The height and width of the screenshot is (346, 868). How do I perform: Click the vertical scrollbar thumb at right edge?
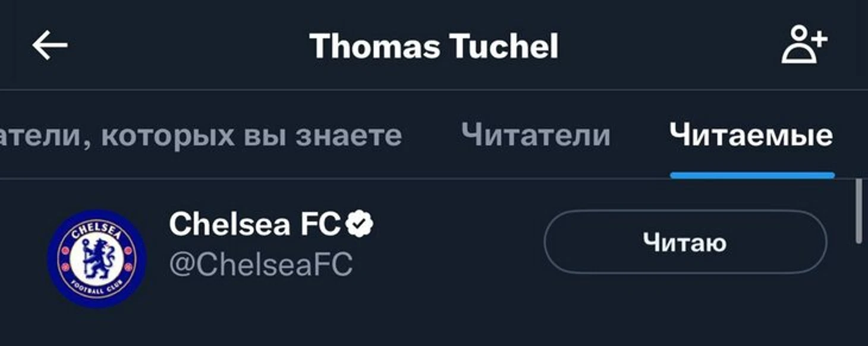click(x=858, y=210)
